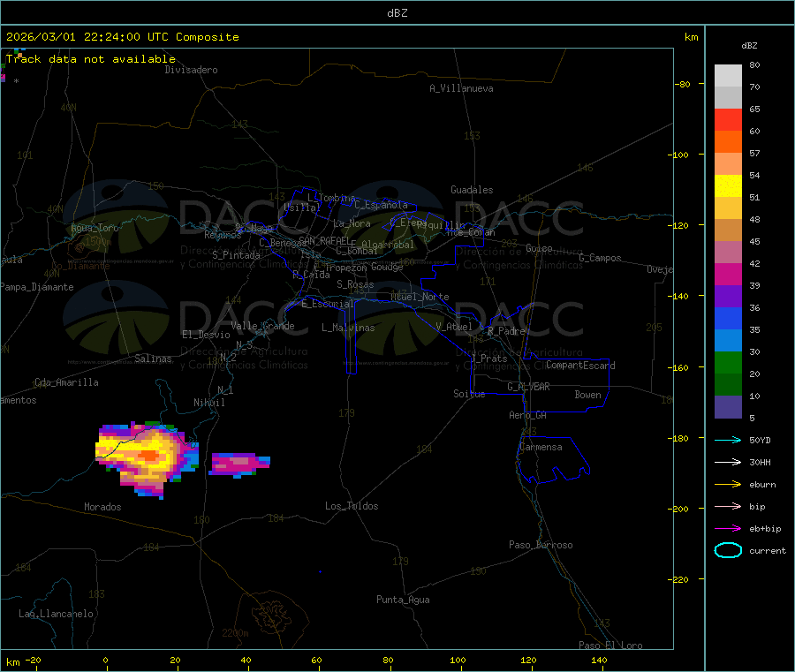Click the 'Cda_Amarilla' map label
Image resolution: width=795 pixels, height=672 pixels.
(66, 382)
